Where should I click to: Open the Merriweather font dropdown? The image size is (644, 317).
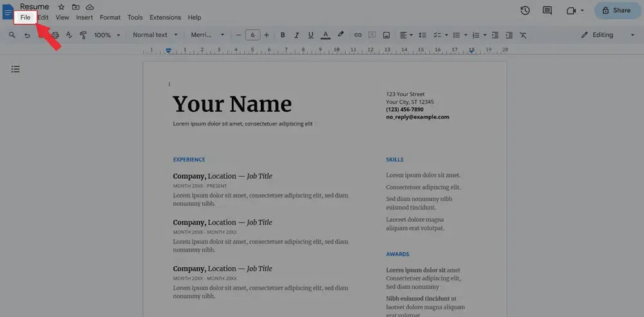(207, 35)
